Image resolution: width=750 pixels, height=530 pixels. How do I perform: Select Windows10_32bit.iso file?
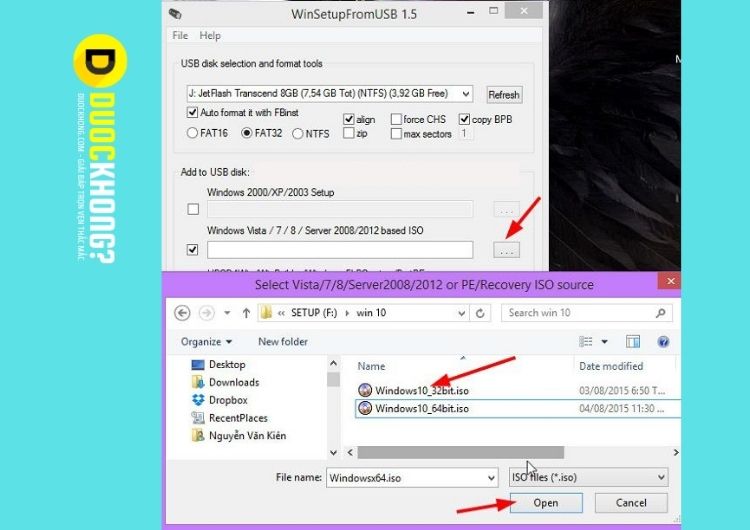pyautogui.click(x=414, y=390)
